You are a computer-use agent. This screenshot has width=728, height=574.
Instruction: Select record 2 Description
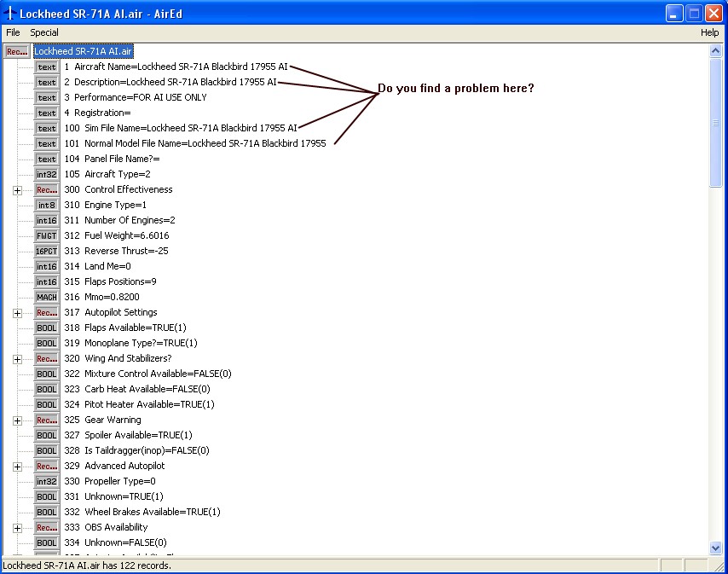170,82
